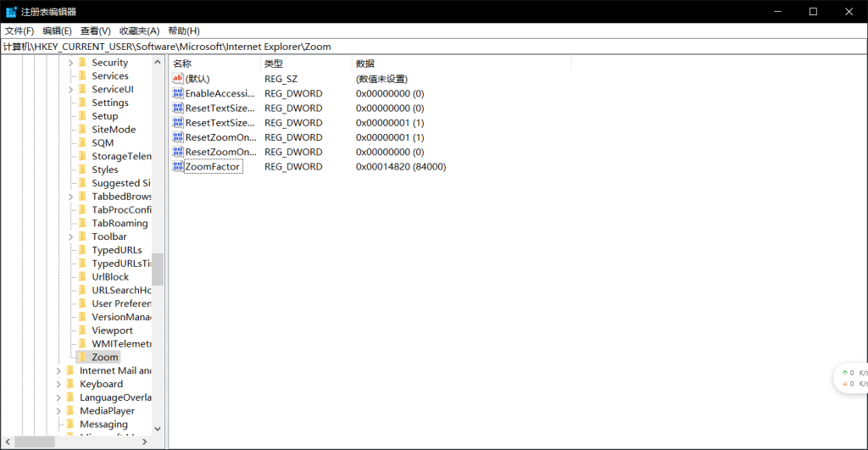Screen dimensions: 868x450
Task: Click the Zoom folder icon
Action: tap(83, 357)
